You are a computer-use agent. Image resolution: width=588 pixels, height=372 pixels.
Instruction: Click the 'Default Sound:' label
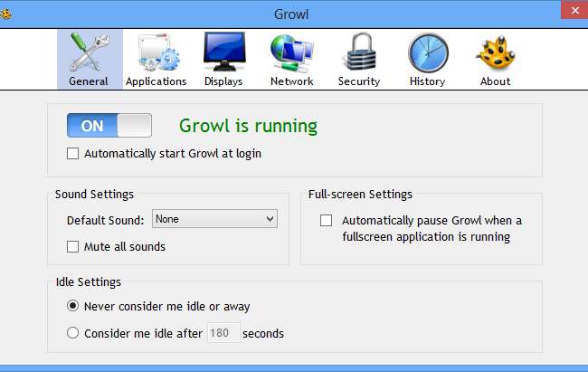pos(105,220)
